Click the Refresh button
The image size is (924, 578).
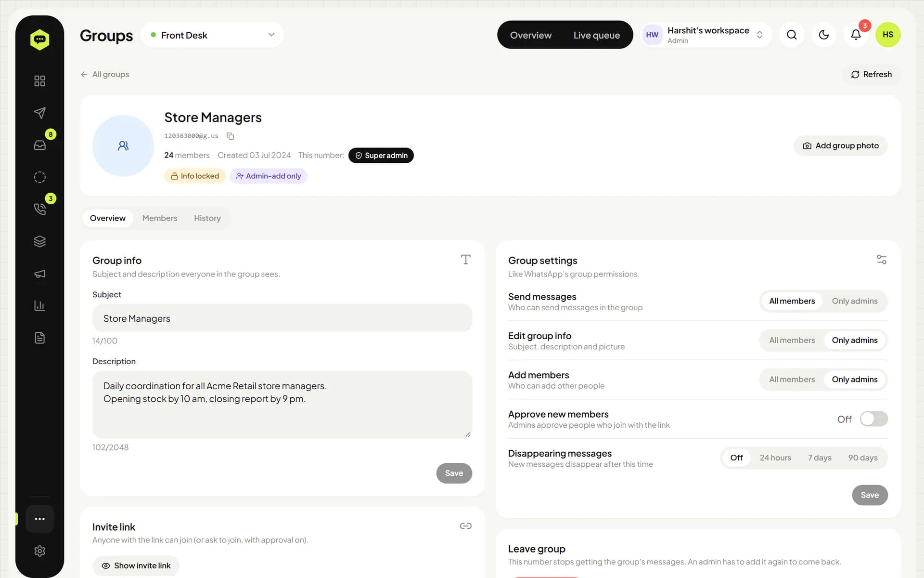click(871, 74)
